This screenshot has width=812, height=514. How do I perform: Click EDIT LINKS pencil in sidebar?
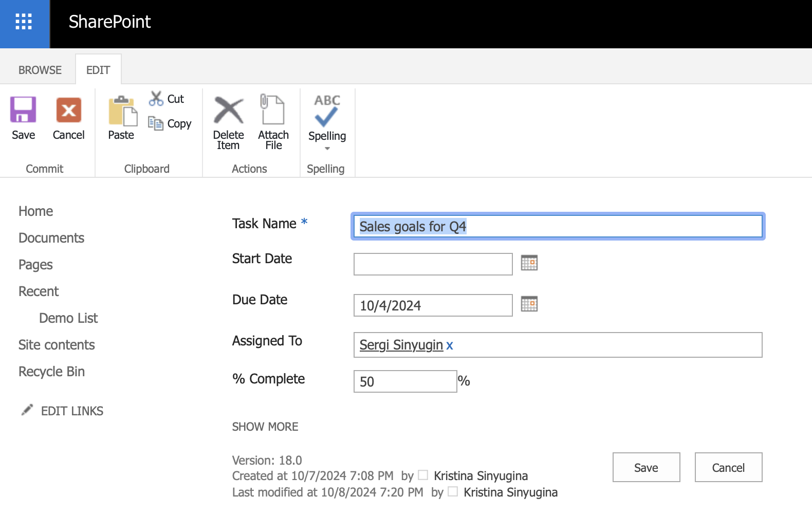[x=27, y=410]
